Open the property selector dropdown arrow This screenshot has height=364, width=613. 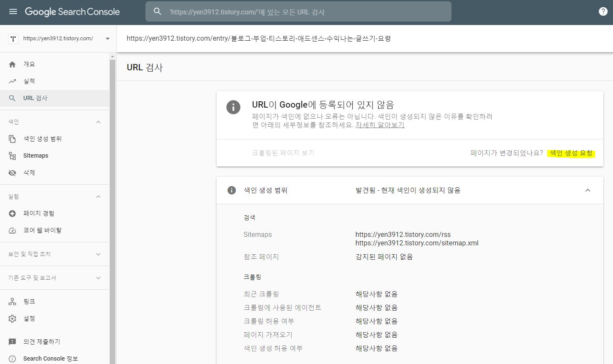pos(108,39)
